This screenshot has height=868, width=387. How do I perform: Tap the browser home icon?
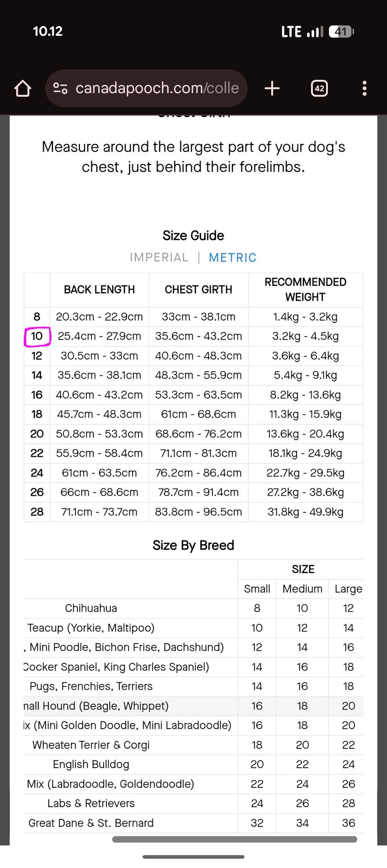point(23,89)
